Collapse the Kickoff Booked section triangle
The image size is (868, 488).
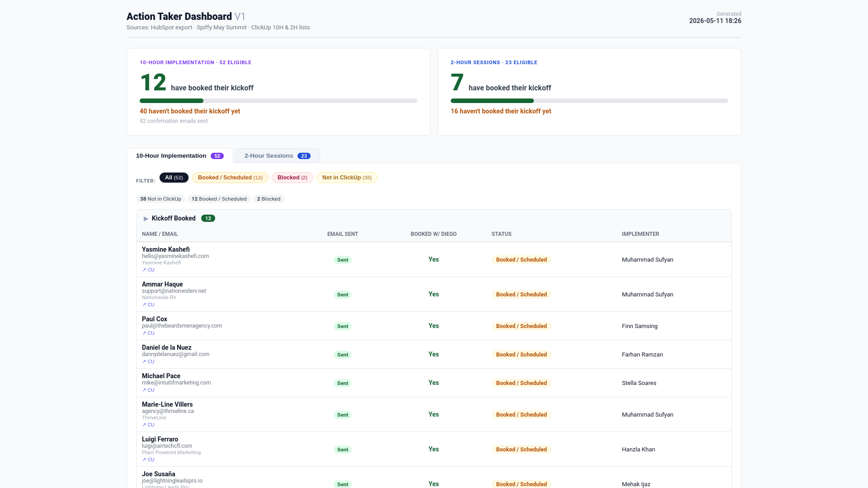point(146,219)
